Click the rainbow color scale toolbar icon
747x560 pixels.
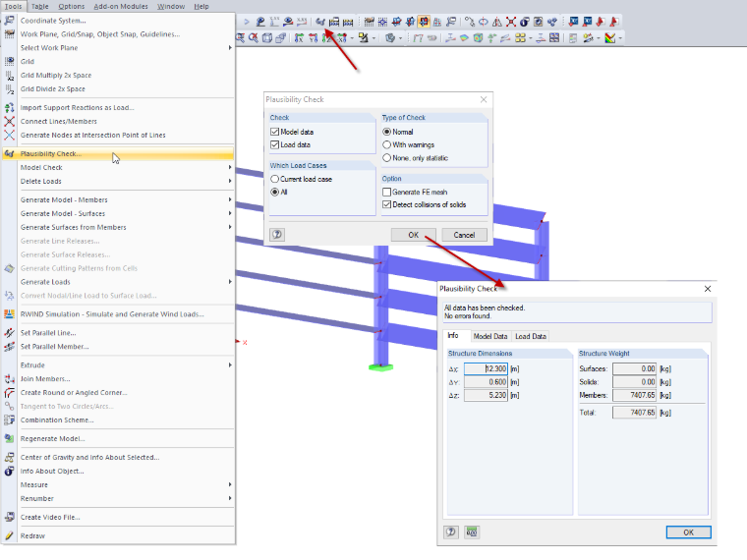tap(609, 37)
